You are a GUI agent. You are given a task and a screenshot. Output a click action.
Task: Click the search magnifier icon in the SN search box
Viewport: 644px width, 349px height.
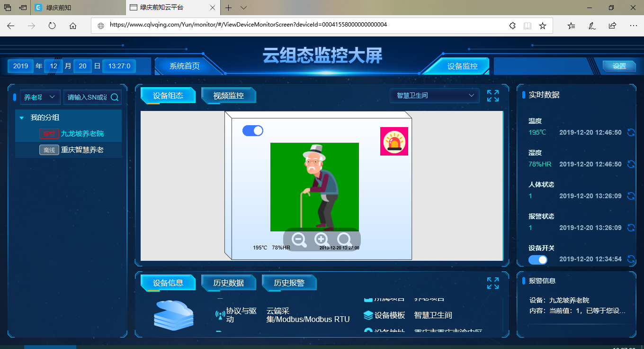[114, 97]
